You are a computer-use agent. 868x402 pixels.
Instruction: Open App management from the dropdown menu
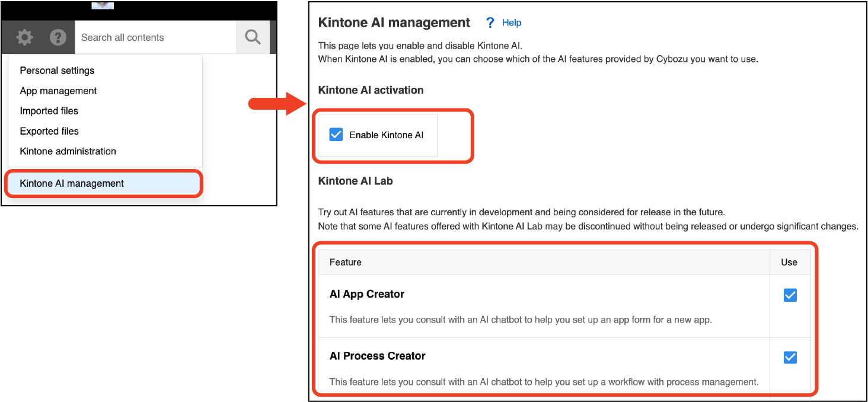click(x=58, y=91)
